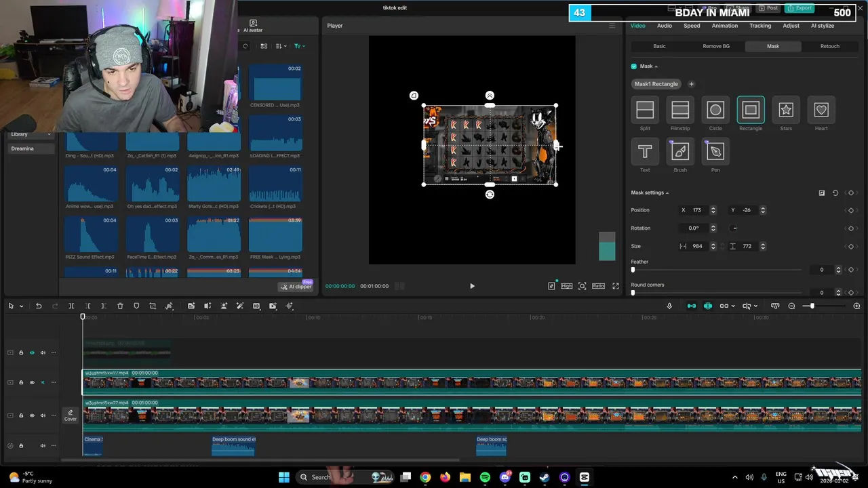Zoom out timeline with minus magnifier
868x488 pixels.
click(x=791, y=306)
